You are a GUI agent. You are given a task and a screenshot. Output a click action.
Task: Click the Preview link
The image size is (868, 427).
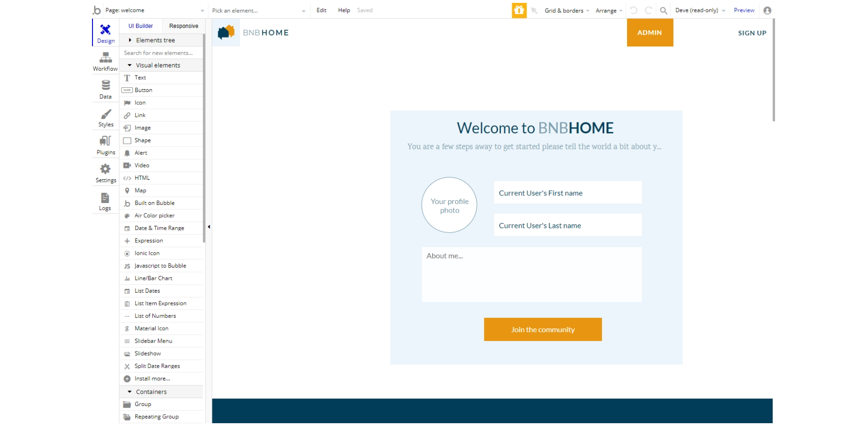click(744, 10)
